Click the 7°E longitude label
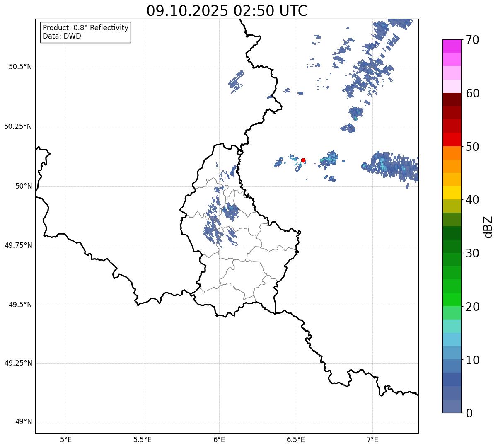This screenshot has height=448, width=498. (x=372, y=439)
